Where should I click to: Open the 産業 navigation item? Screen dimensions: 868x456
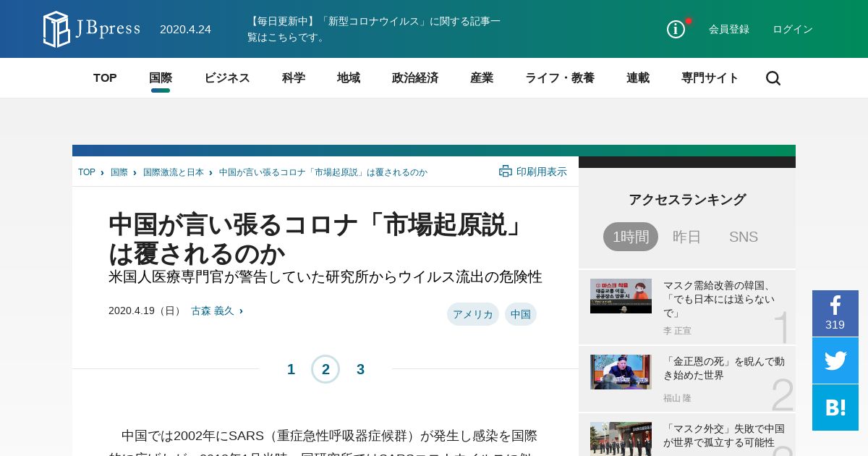pos(482,78)
